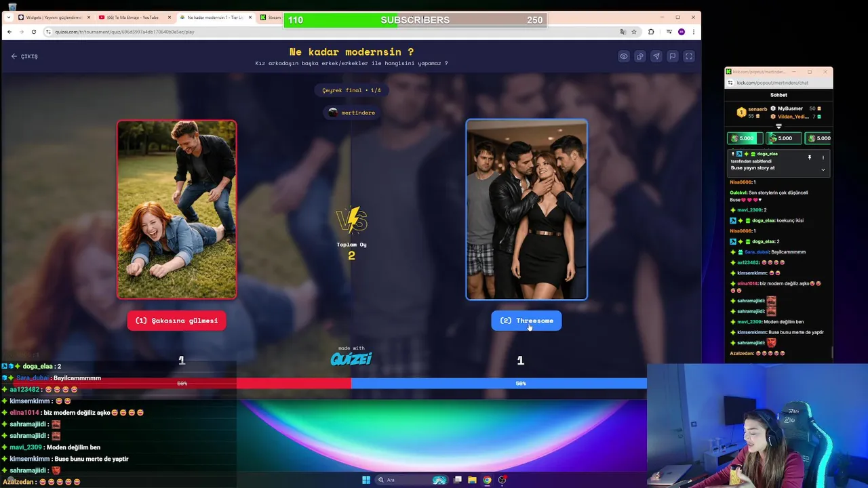Click elina1014 username in Kick chat
Image resolution: width=868 pixels, height=488 pixels.
pyautogui.click(x=747, y=283)
